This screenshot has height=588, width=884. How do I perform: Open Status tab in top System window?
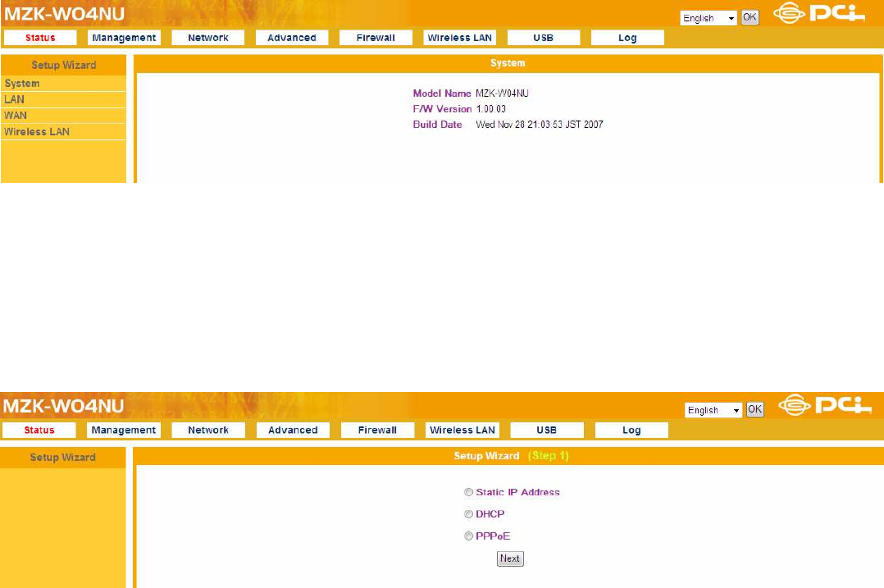pyautogui.click(x=40, y=38)
